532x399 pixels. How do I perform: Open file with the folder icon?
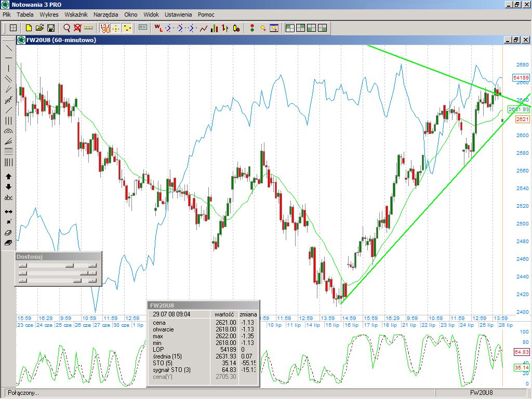39,28
